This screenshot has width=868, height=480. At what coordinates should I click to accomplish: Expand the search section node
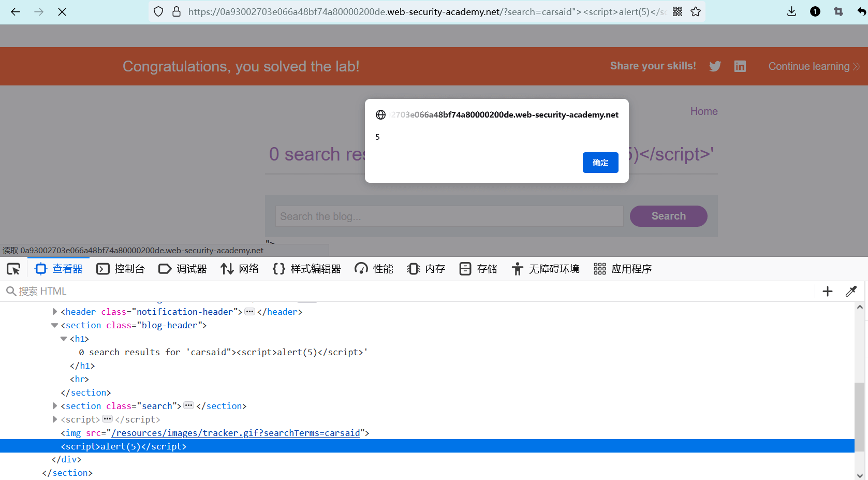click(x=55, y=406)
